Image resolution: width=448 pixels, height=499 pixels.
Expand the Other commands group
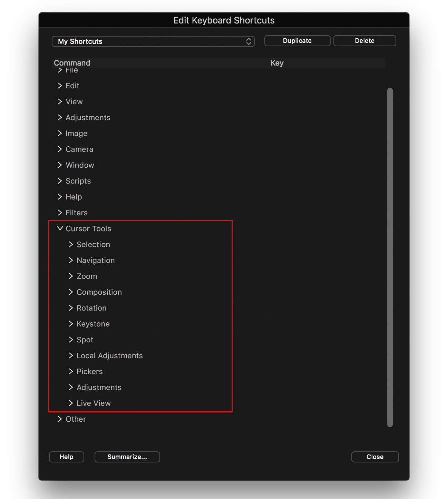[x=60, y=419]
